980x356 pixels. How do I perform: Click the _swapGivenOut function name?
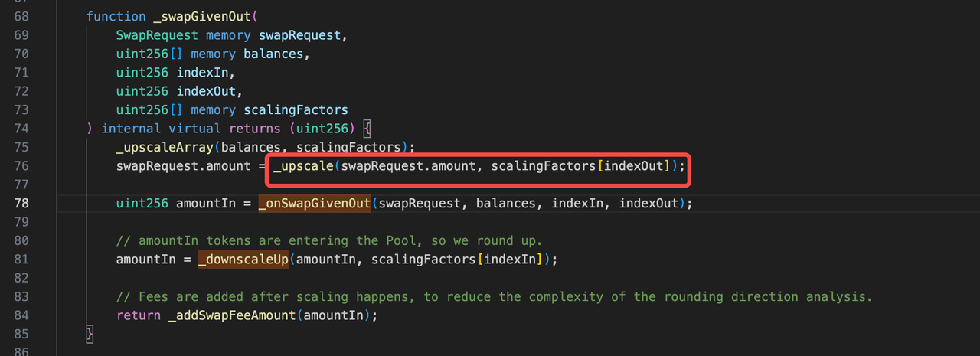click(202, 16)
